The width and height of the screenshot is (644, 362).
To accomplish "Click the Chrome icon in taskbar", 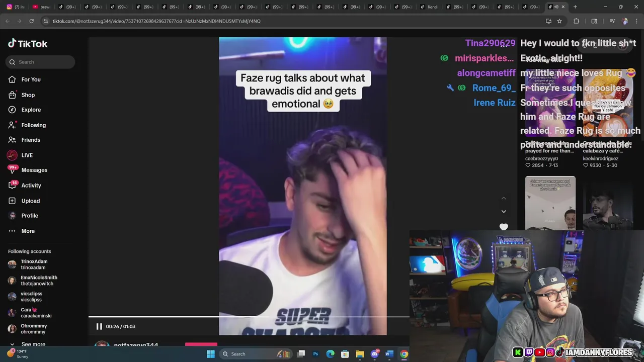I will coord(404,354).
